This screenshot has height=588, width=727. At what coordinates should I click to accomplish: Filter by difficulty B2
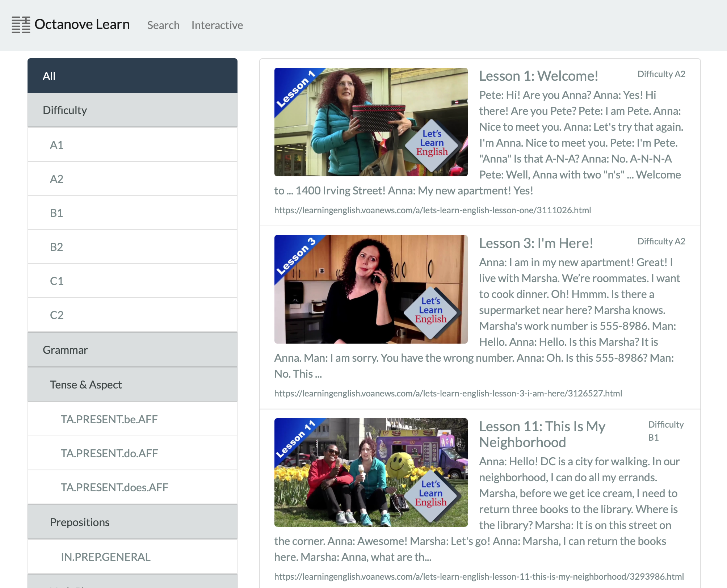pos(132,247)
